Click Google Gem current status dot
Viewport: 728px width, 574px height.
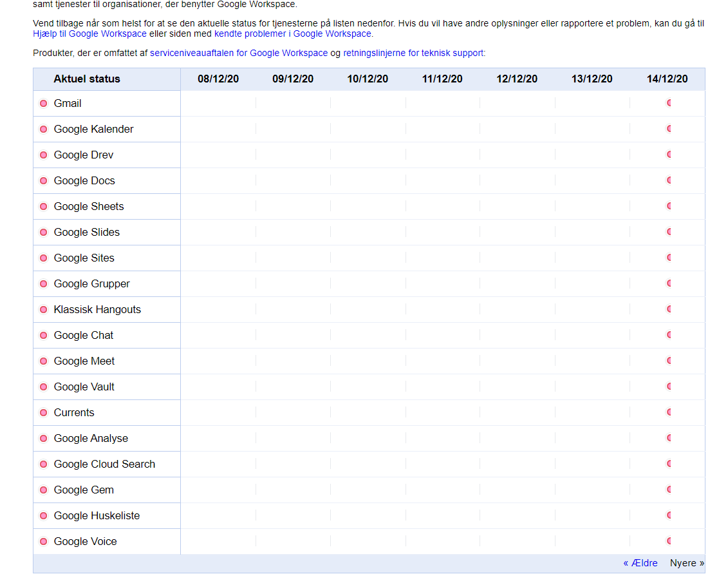pos(44,490)
